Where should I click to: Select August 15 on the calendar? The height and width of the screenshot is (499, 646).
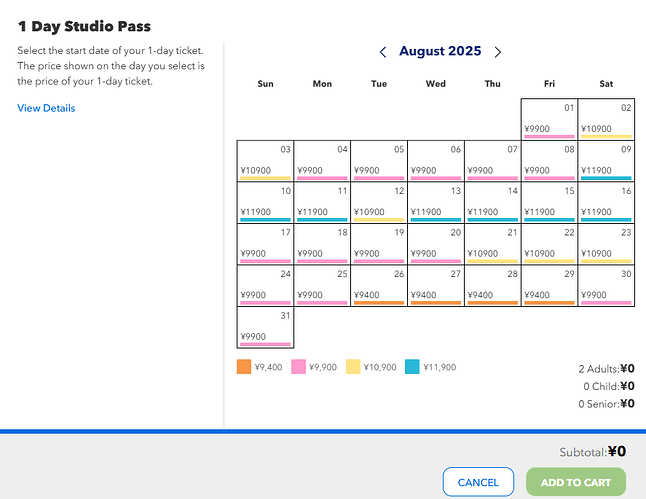click(549, 202)
